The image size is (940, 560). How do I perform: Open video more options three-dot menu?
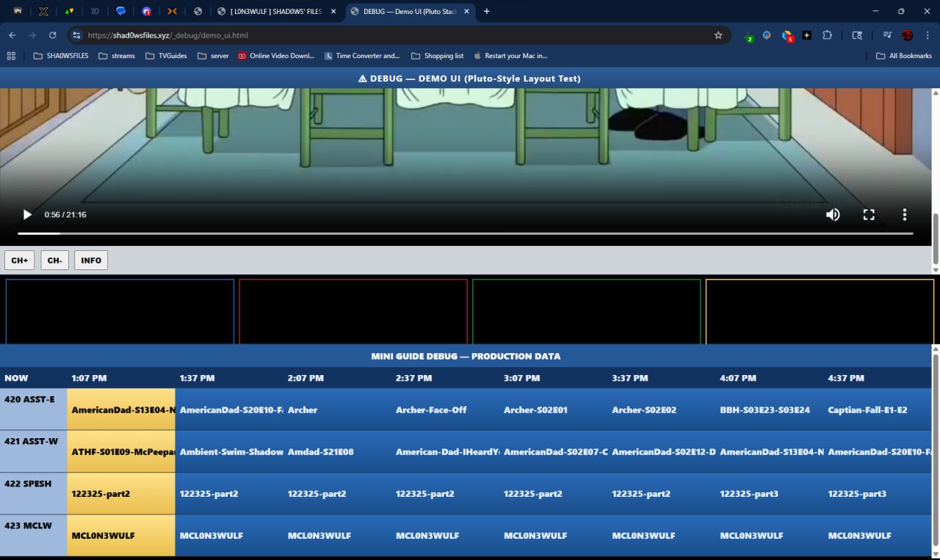(x=904, y=215)
